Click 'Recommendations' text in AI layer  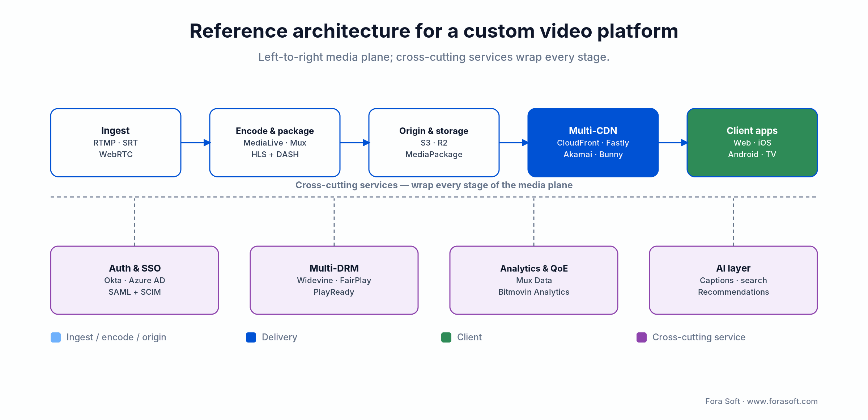(x=733, y=292)
